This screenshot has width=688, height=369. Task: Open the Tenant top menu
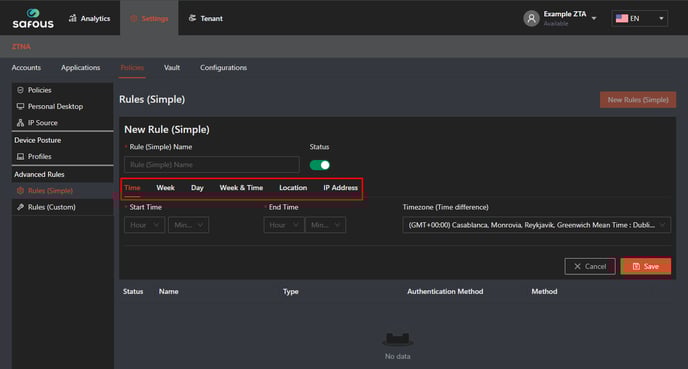tap(205, 18)
